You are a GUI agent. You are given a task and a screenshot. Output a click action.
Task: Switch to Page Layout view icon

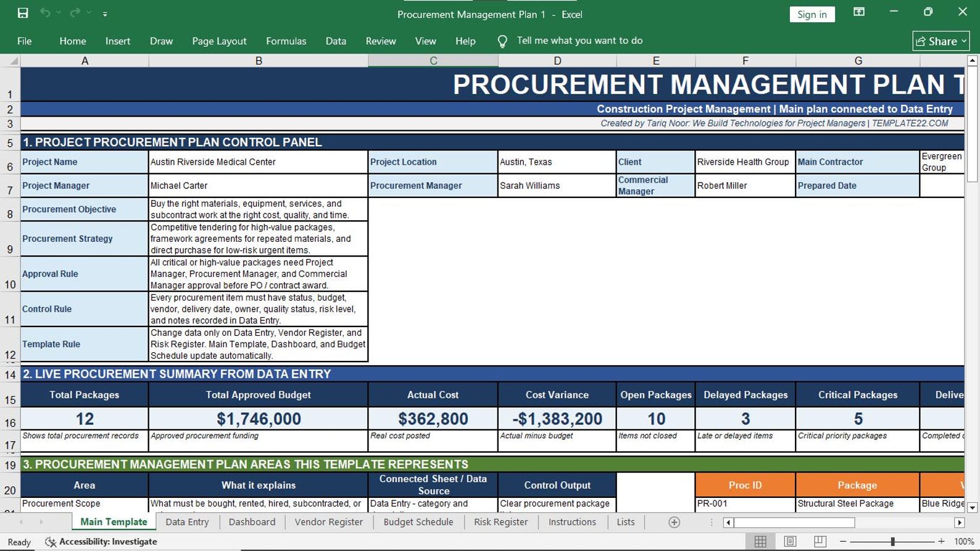[x=790, y=542]
